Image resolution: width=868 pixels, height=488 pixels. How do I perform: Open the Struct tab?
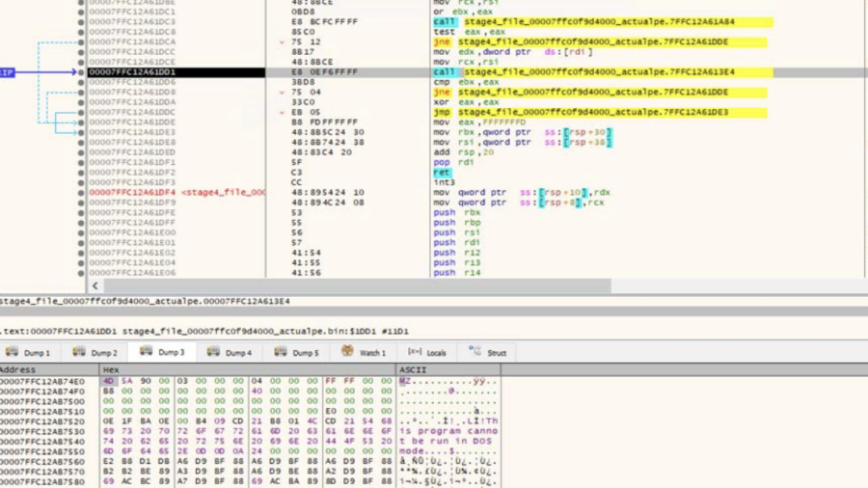(488, 352)
